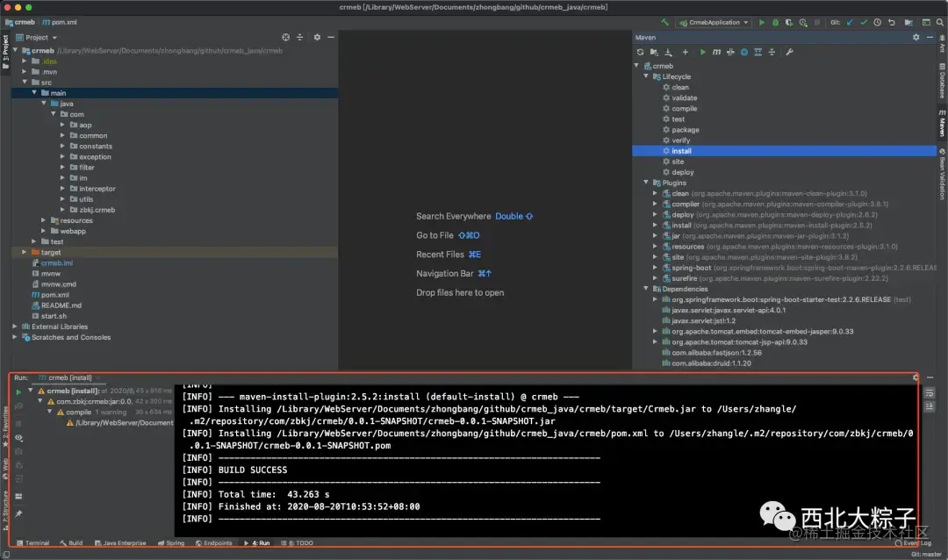Image resolution: width=948 pixels, height=560 pixels.
Task: Toggle pin tab icon in Run panel
Action: coord(18,513)
